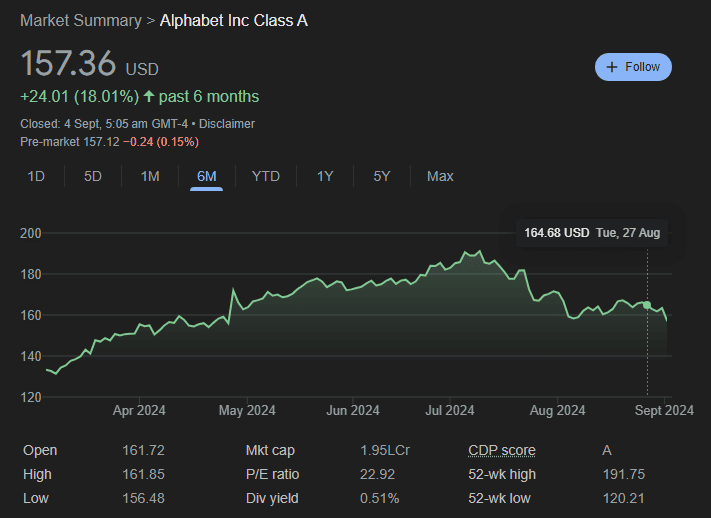Image resolution: width=711 pixels, height=518 pixels.
Task: Click the 164.68 USD chart tooltip
Action: click(x=592, y=233)
